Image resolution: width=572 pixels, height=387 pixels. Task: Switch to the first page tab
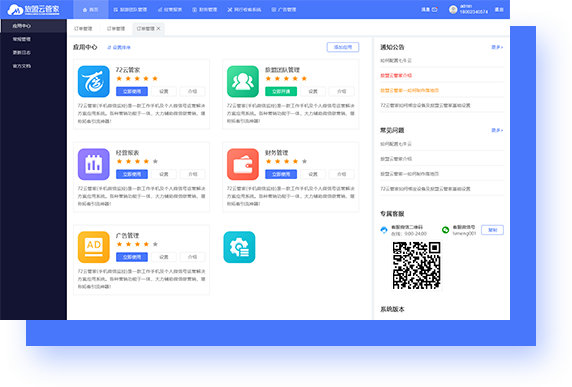[83, 28]
